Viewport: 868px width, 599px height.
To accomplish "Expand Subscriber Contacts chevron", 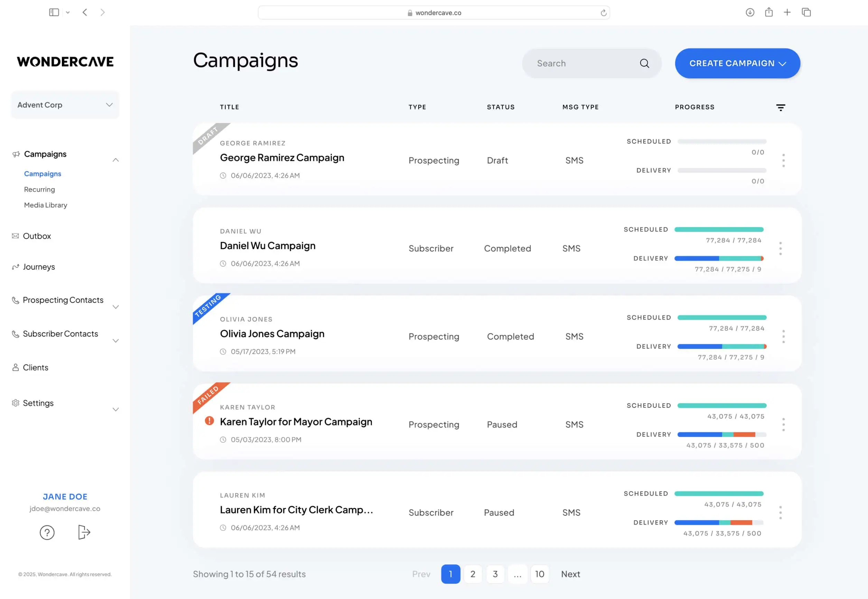I will tap(115, 341).
